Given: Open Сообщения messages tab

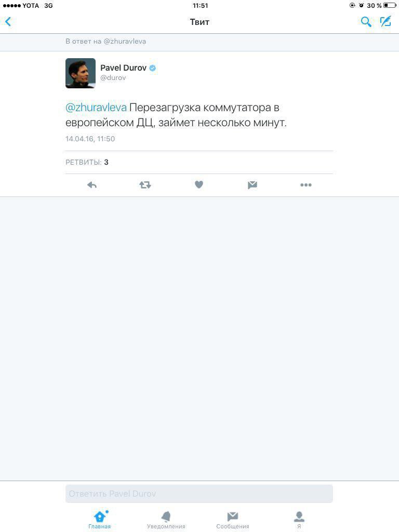Looking at the screenshot, I should tap(233, 521).
